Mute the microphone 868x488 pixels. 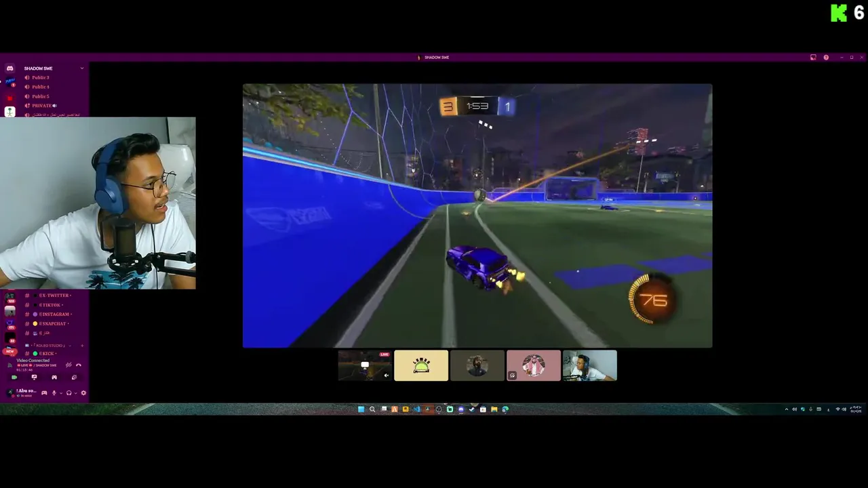point(54,393)
